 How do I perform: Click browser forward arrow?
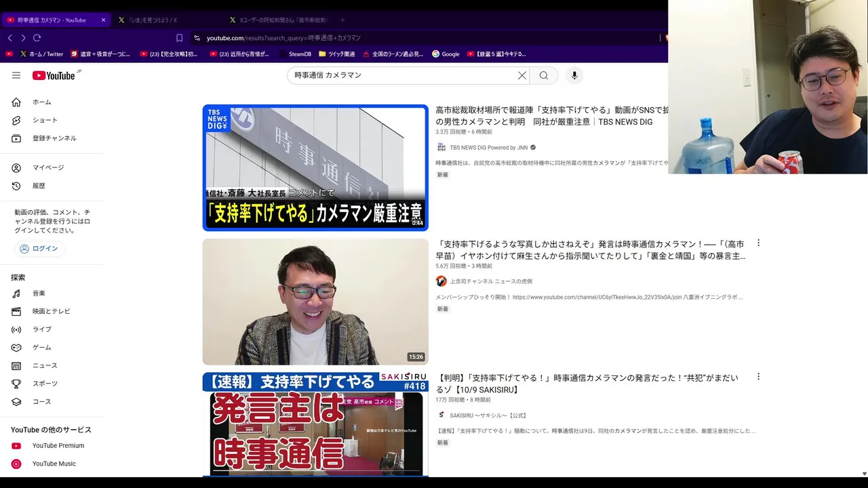(x=23, y=38)
